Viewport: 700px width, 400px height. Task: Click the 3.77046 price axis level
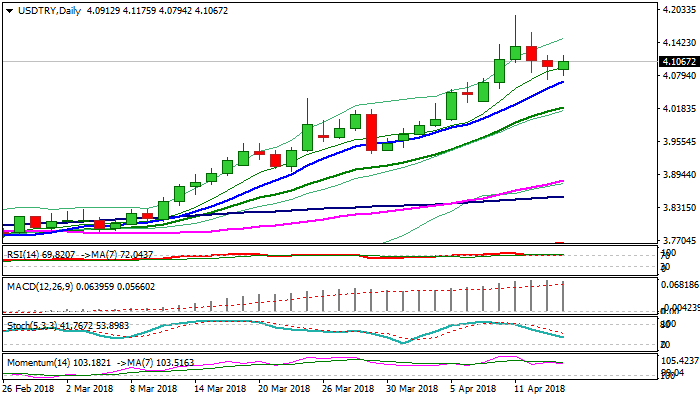[x=679, y=241]
